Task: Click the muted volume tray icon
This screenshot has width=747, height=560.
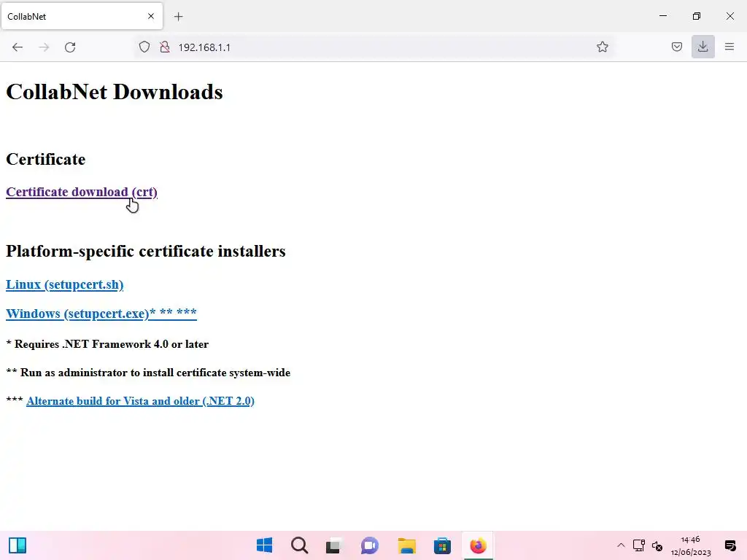Action: [x=657, y=545]
